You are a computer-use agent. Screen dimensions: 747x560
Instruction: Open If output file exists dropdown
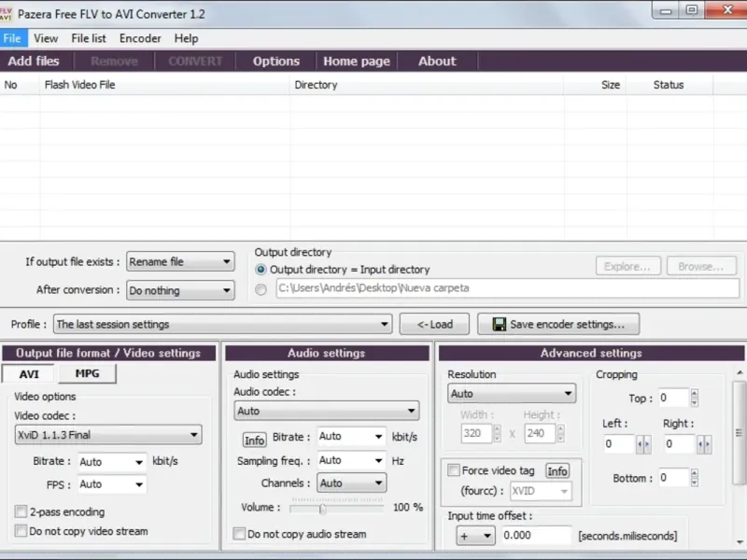(x=180, y=262)
